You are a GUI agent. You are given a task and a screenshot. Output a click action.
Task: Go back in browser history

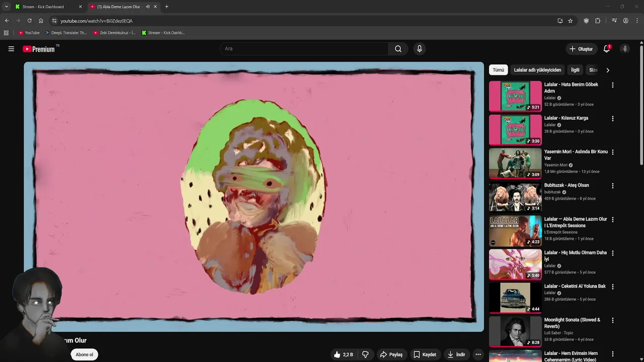point(7,21)
